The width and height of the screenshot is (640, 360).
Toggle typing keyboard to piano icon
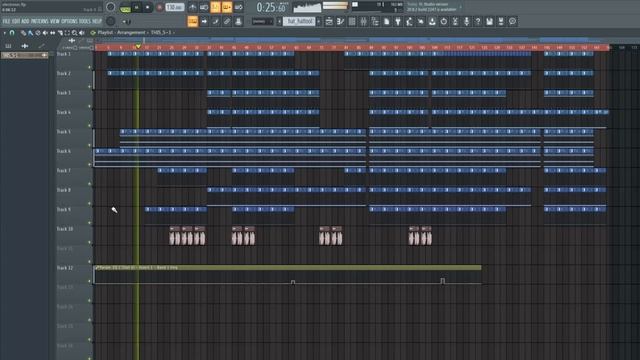tap(193, 21)
